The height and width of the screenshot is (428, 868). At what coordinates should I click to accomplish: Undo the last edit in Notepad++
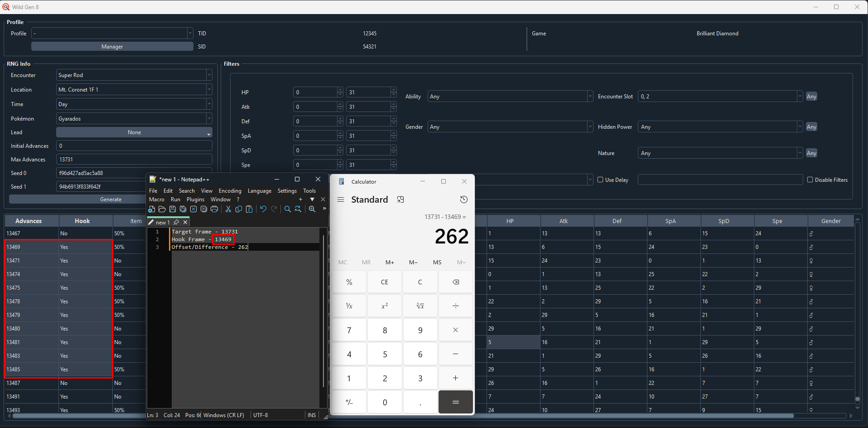tap(263, 209)
